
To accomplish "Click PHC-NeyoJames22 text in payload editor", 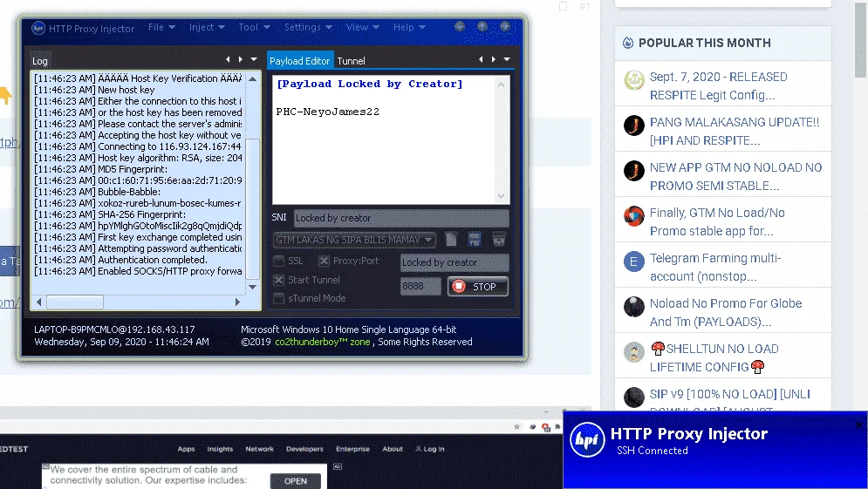I will (328, 112).
